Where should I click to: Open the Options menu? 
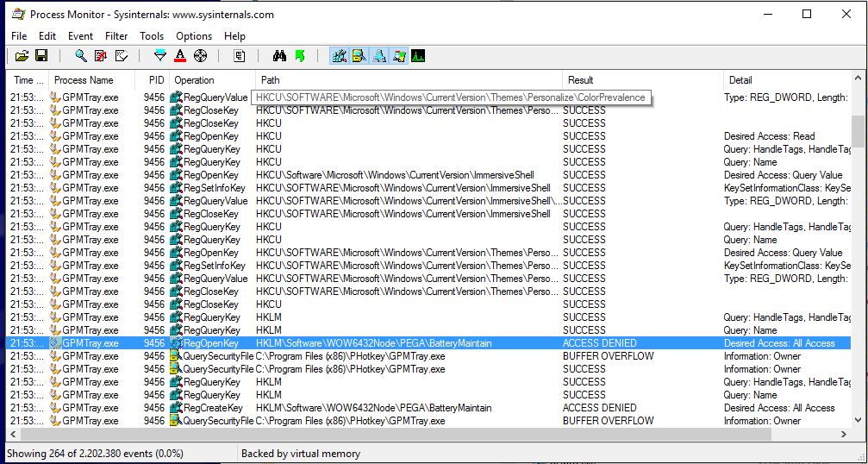[194, 36]
